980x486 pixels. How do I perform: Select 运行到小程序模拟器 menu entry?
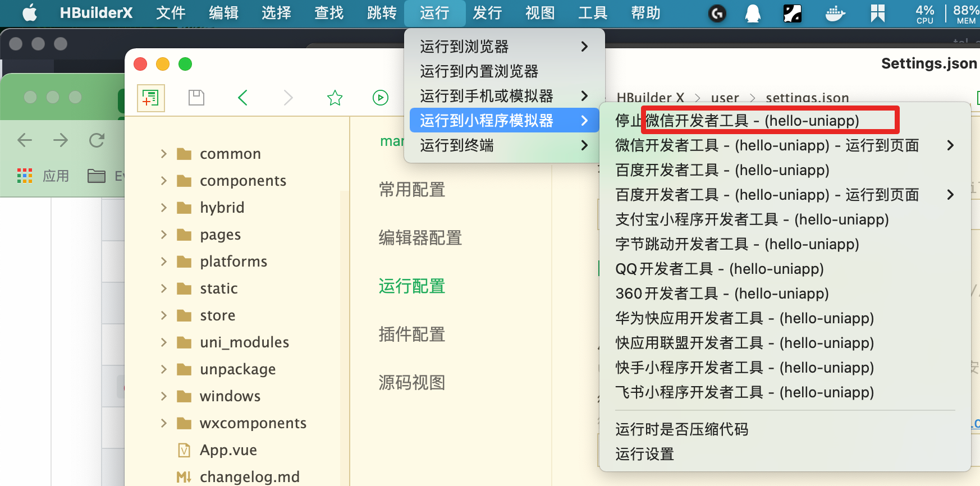click(504, 121)
